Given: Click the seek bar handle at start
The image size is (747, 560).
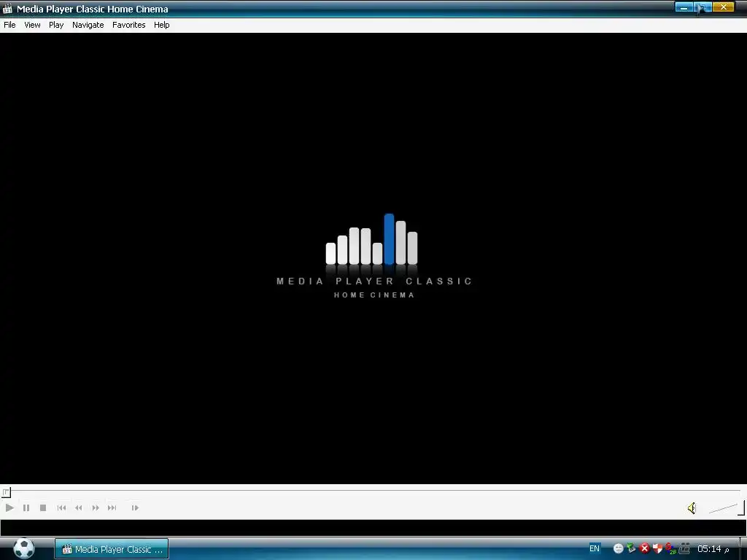Looking at the screenshot, I should [6, 492].
